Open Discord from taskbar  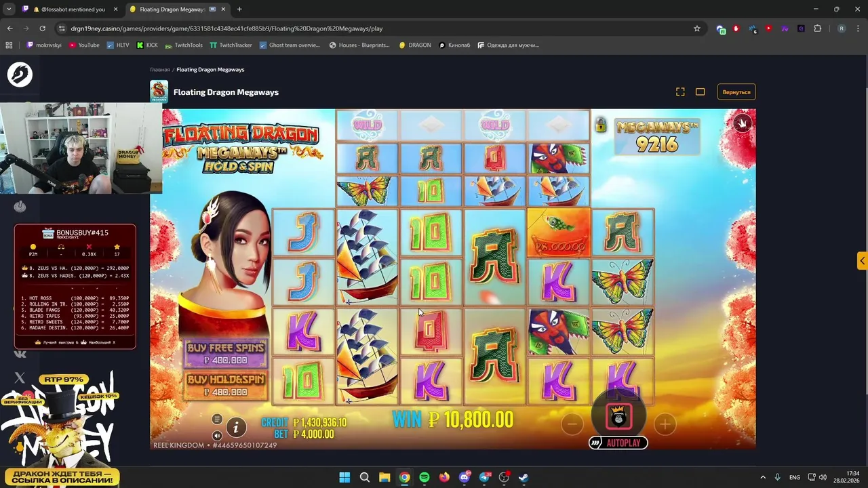tap(465, 477)
